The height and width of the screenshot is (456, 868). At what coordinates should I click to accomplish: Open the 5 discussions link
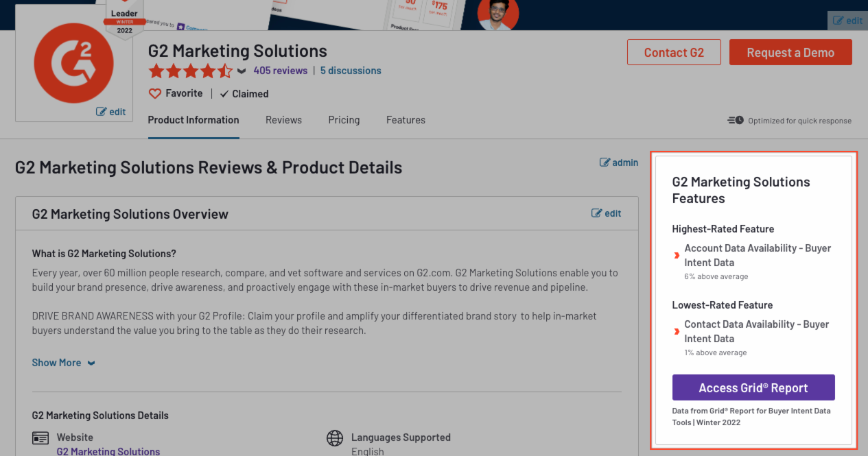pyautogui.click(x=351, y=71)
